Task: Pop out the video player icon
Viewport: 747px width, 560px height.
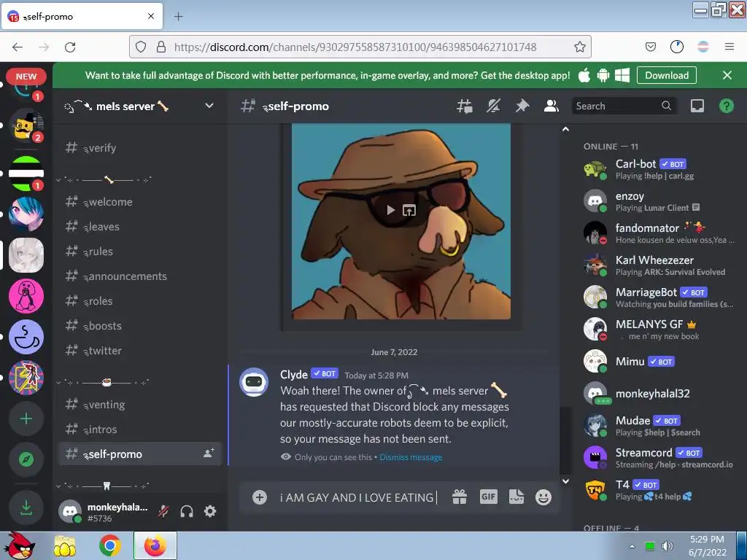Action: click(x=409, y=210)
